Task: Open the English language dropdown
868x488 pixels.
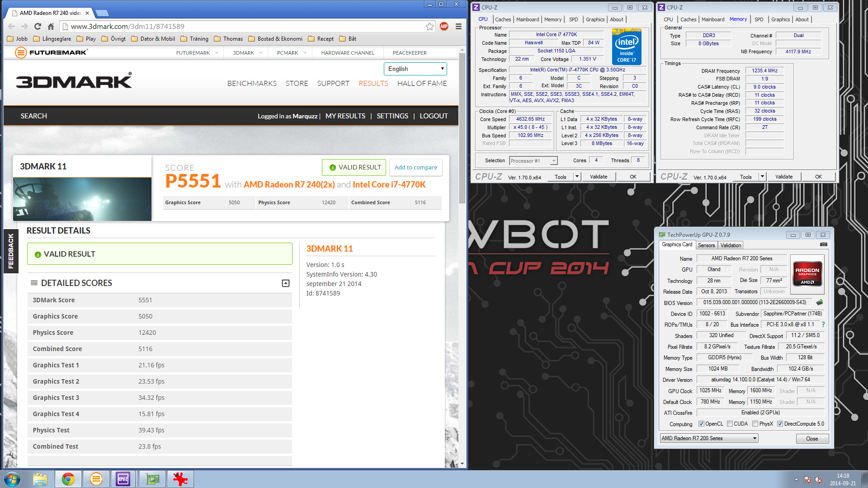Action: tap(415, 69)
